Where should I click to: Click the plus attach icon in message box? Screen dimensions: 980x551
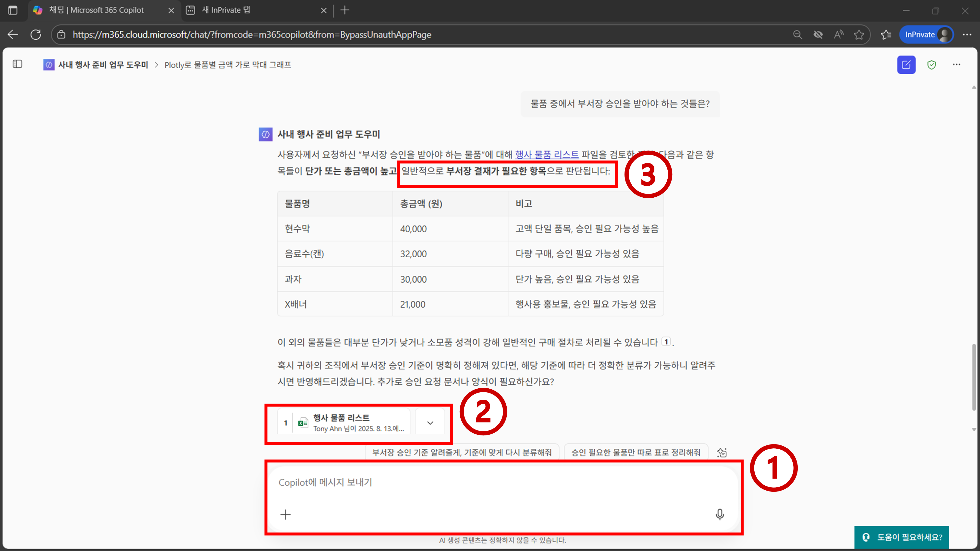[x=285, y=515]
